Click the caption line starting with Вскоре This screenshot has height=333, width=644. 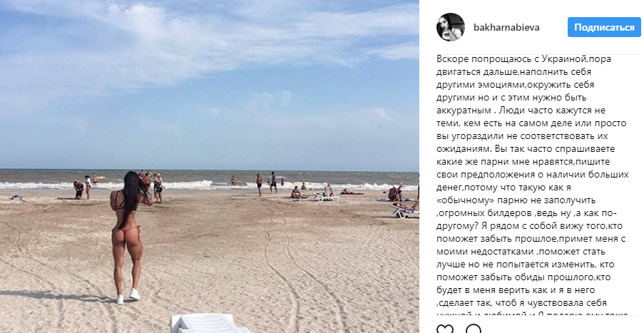524,58
